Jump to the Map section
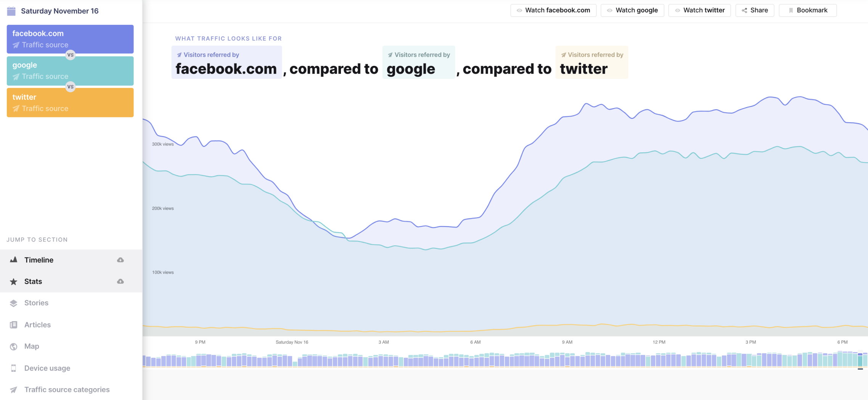This screenshot has height=400, width=868. [31, 346]
